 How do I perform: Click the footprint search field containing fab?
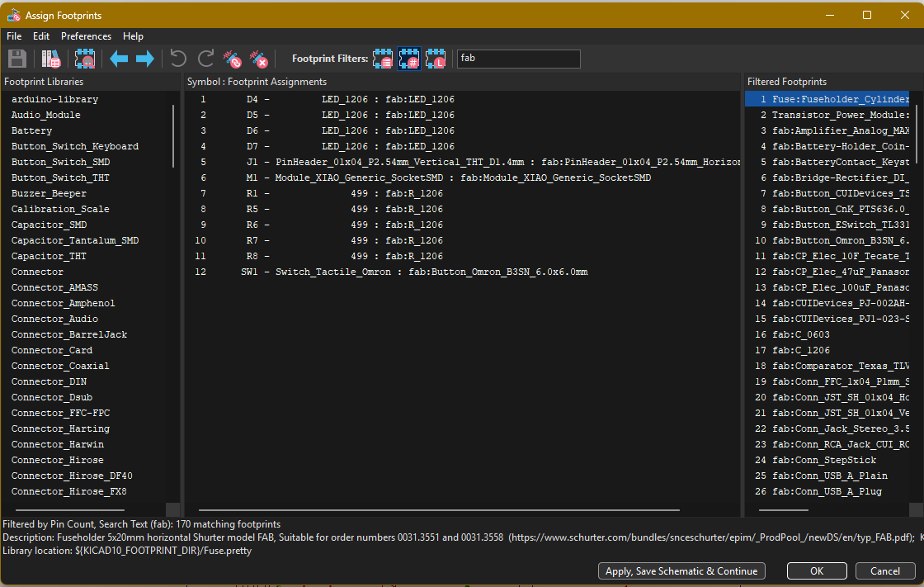(x=519, y=59)
